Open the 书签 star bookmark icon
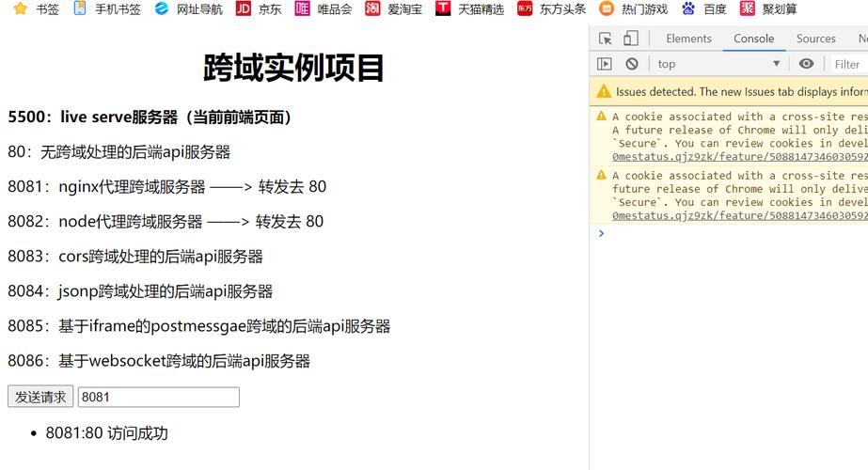Viewport: 868px width, 470px height. 21,8
